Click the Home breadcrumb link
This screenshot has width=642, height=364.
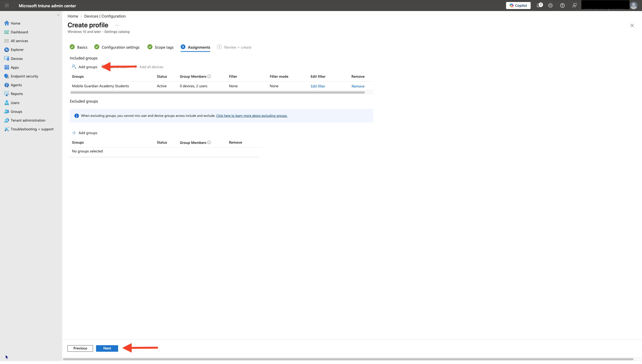click(73, 16)
